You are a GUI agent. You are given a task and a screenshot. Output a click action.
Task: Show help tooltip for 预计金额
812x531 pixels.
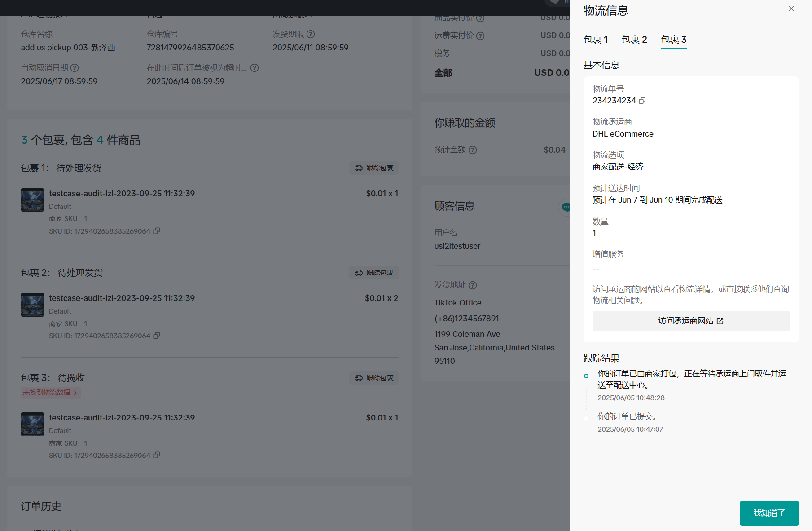click(x=473, y=150)
